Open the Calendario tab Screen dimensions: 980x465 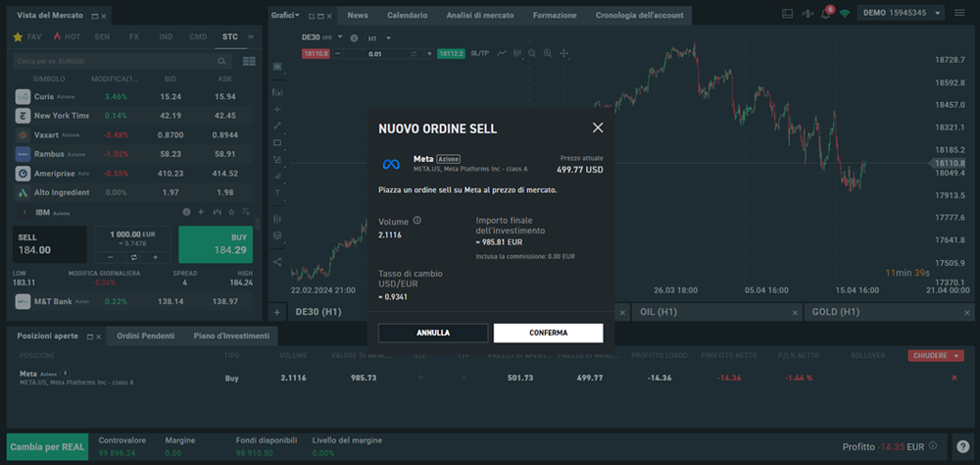point(408,15)
